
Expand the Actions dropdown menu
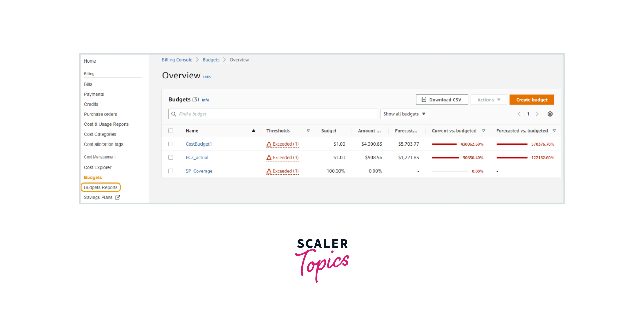coord(488,100)
